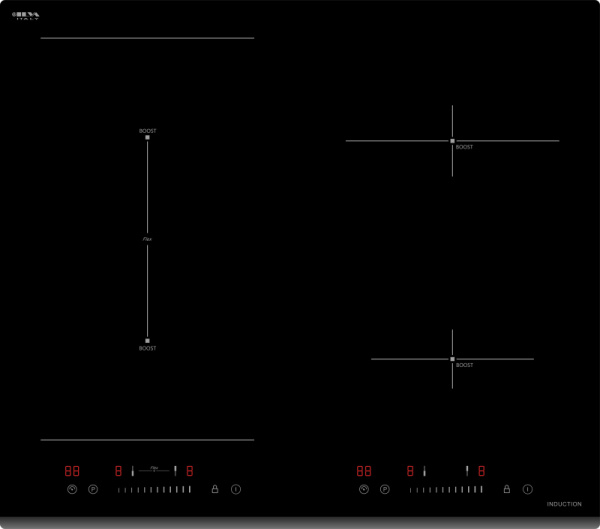Tap the first zone digit display on right panel

410,471
